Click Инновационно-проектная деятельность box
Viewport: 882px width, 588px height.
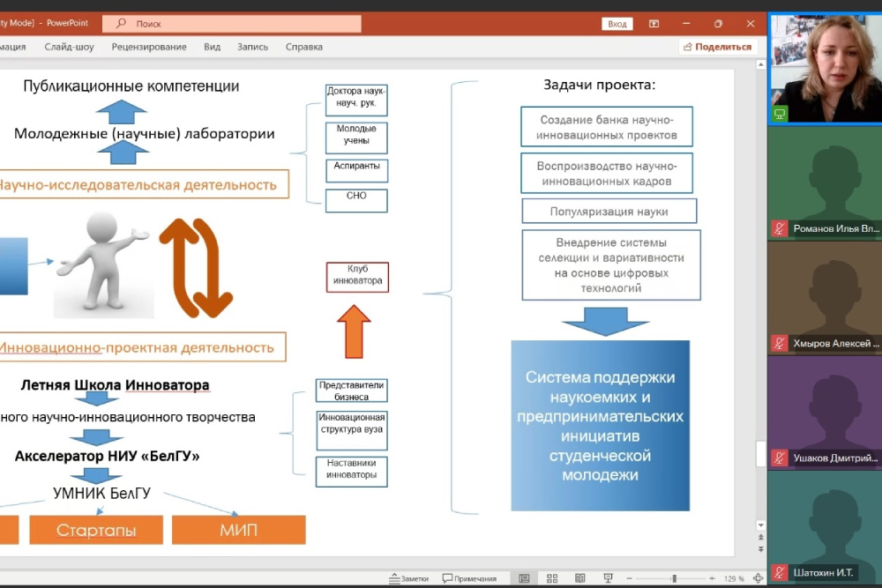142,347
